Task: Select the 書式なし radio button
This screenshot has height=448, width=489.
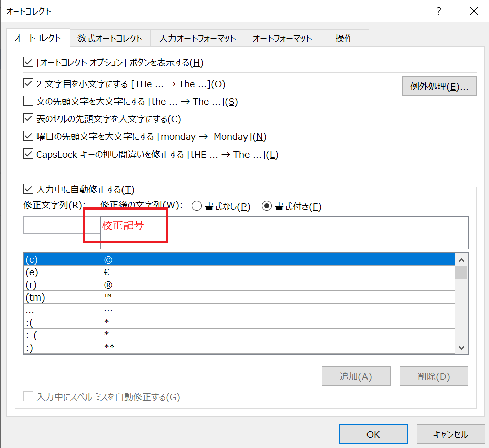Action: coord(197,206)
